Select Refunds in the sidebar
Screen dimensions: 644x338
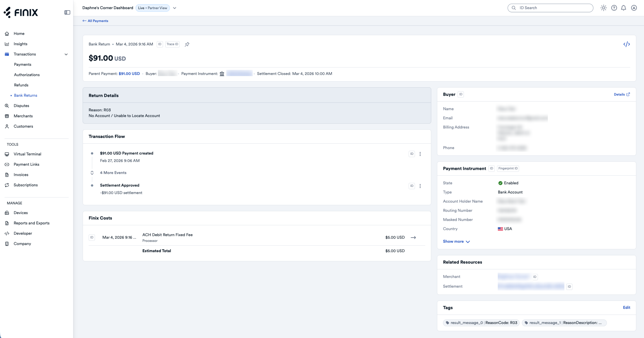click(x=21, y=85)
